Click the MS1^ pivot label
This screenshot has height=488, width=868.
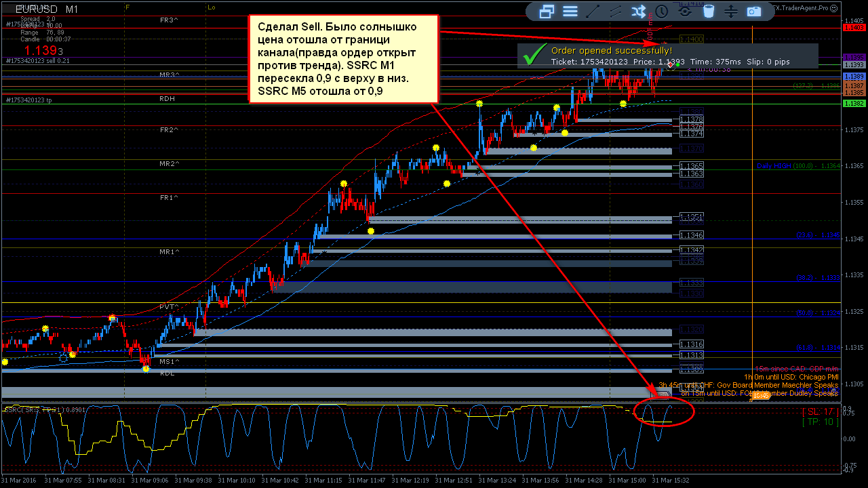coord(169,362)
